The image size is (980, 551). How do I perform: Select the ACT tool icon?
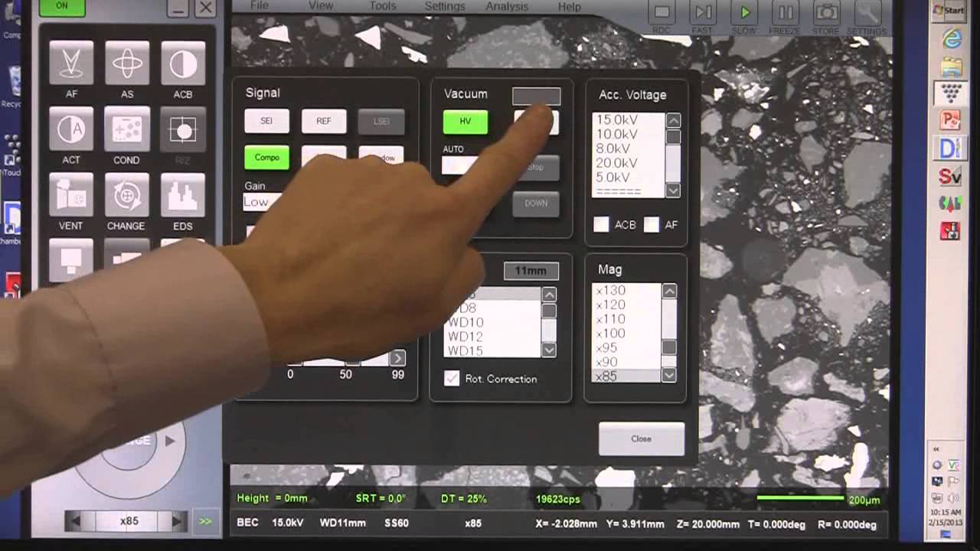(71, 129)
